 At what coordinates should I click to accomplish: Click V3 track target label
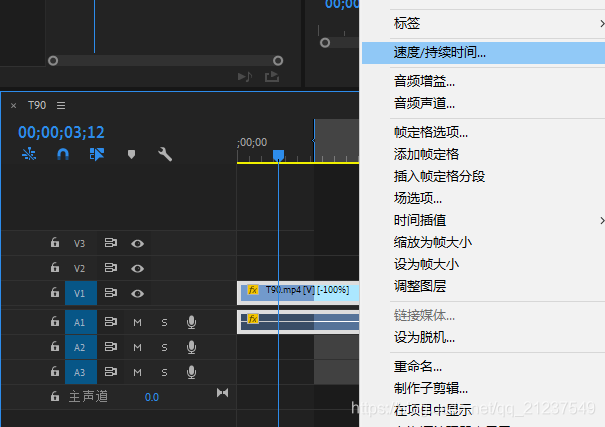(x=79, y=243)
